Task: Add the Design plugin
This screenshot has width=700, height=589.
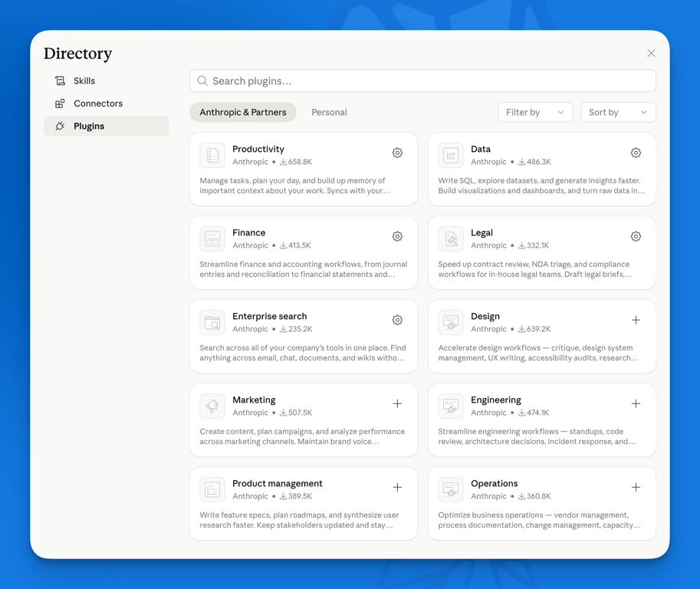Action: (x=636, y=320)
